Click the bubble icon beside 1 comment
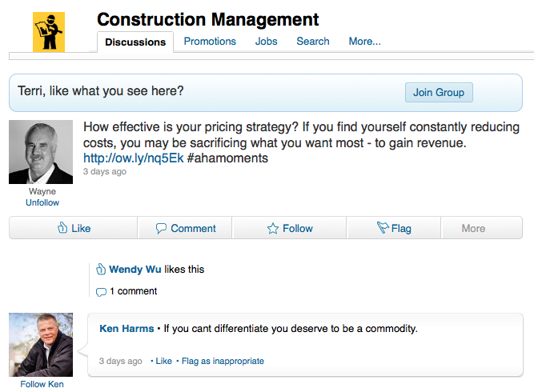This screenshot has height=392, width=534. (101, 292)
